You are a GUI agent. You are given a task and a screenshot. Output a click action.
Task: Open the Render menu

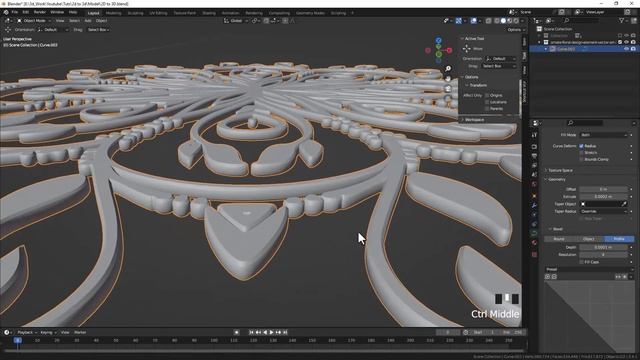40,12
